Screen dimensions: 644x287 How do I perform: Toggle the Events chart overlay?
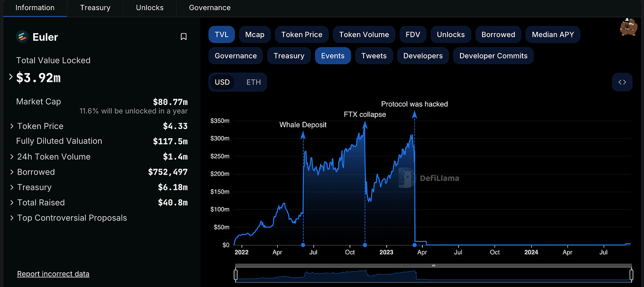333,56
